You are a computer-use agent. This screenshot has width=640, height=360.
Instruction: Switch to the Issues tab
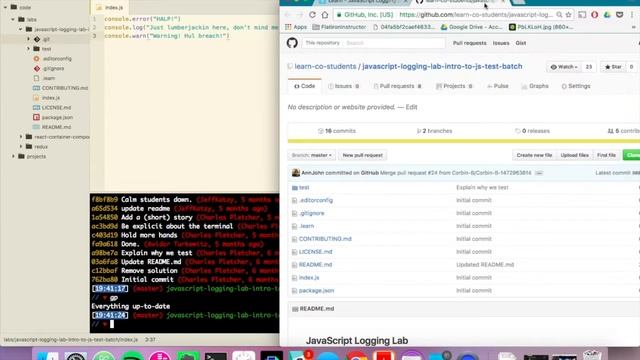click(x=343, y=86)
